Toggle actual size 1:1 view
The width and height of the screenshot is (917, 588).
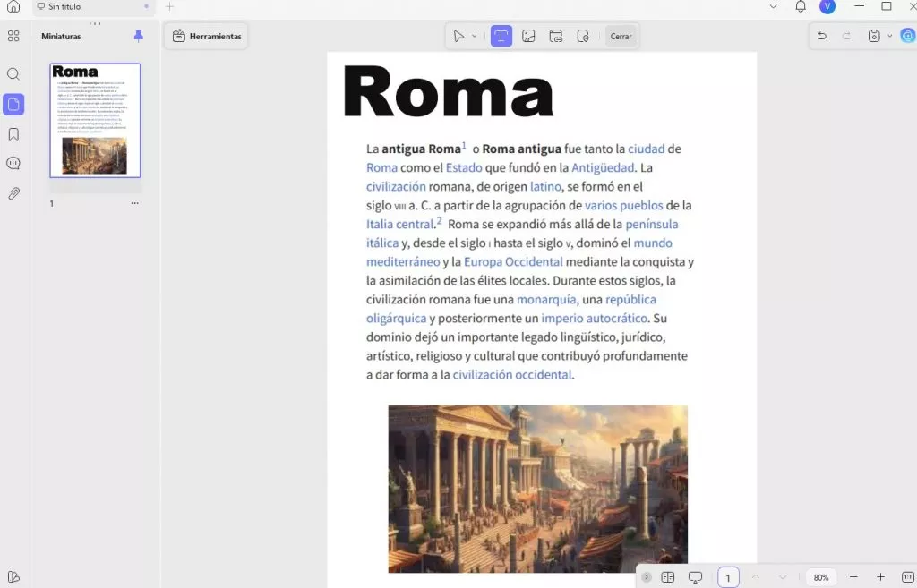tap(907, 577)
